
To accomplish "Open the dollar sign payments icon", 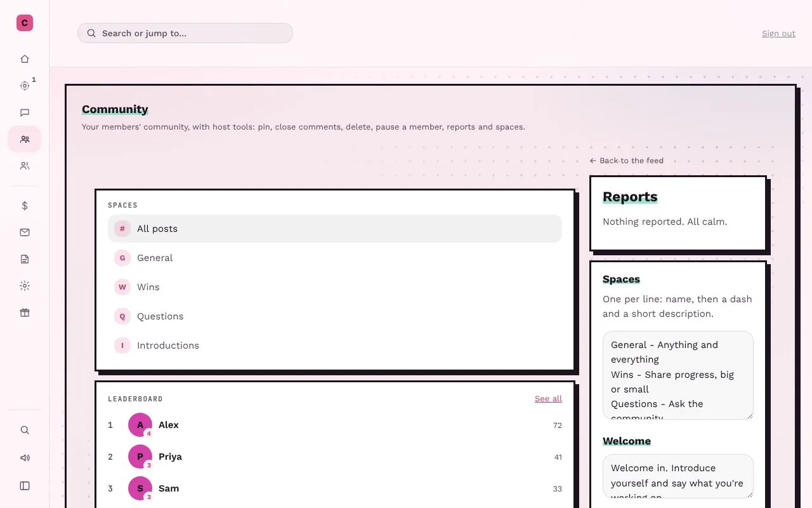I will 25,206.
